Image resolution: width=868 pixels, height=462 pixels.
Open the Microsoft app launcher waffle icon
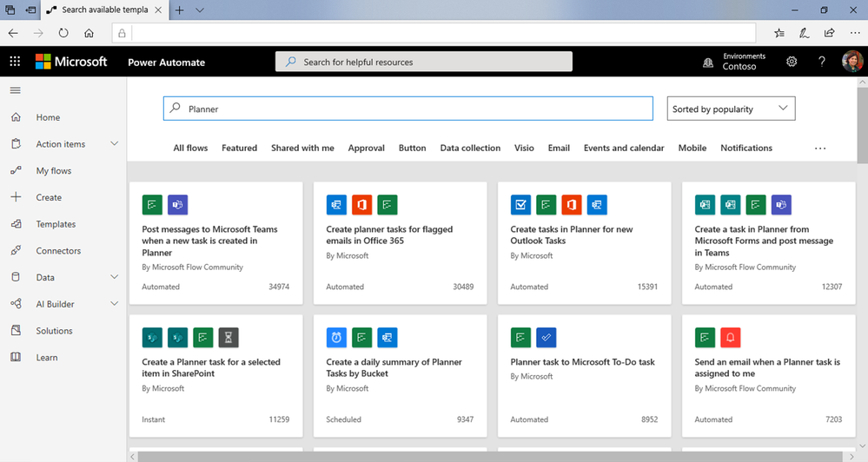click(15, 62)
